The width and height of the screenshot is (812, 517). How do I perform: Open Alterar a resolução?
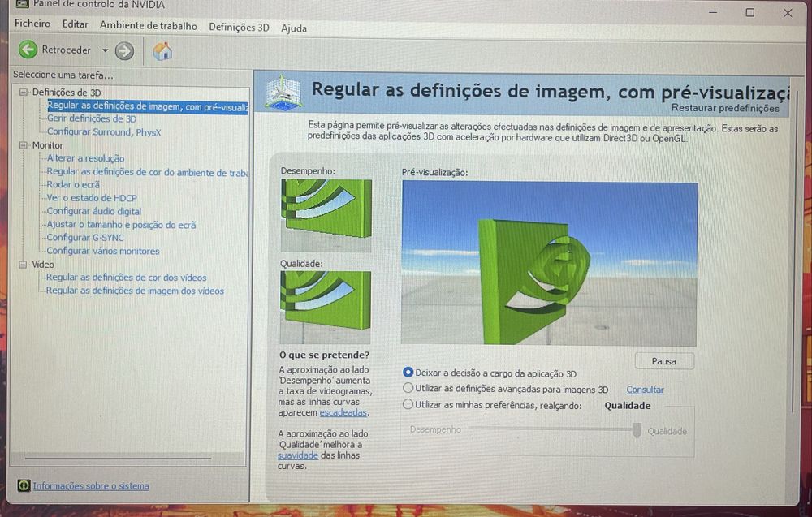pos(85,158)
